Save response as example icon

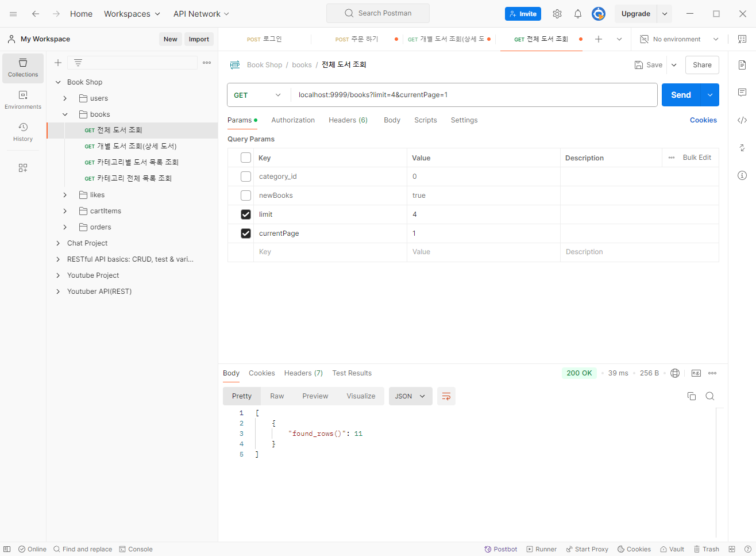pyautogui.click(x=696, y=373)
